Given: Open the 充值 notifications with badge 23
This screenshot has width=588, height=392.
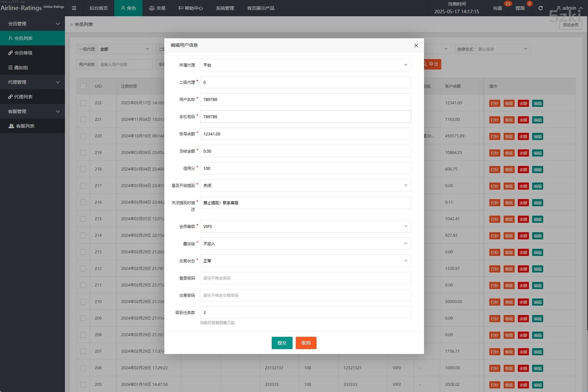Looking at the screenshot, I should pos(497,8).
